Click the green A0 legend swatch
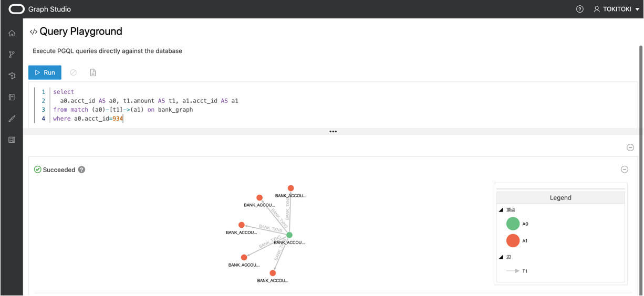 [513, 224]
